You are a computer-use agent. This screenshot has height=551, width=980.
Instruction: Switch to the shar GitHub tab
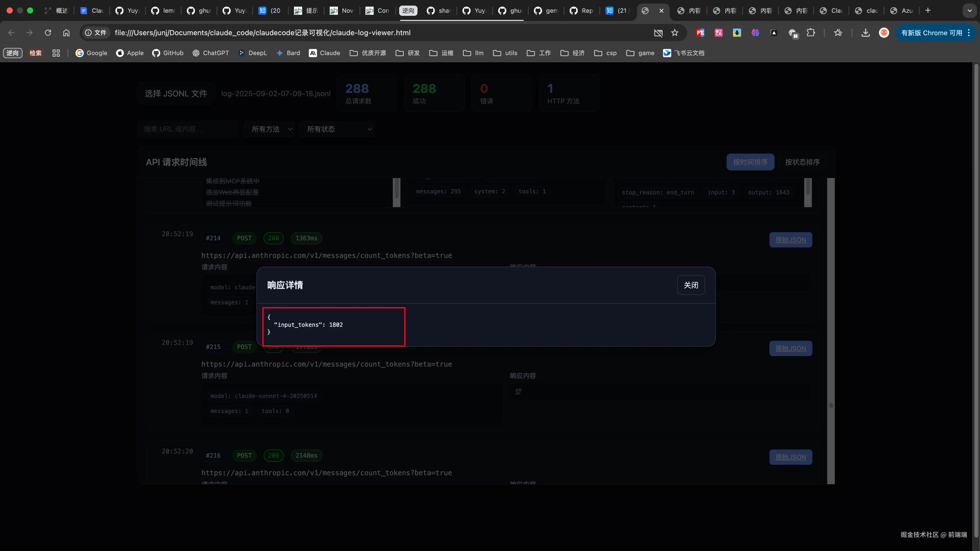point(438,11)
